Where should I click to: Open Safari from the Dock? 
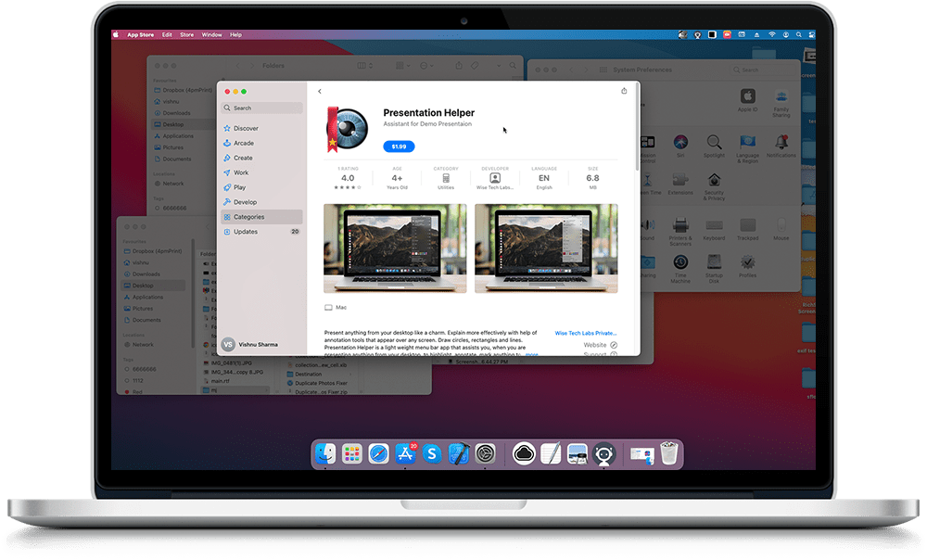378,453
